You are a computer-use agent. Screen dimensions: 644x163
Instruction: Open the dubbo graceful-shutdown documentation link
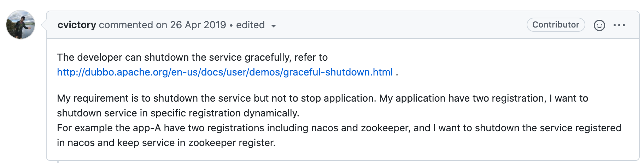[225, 72]
